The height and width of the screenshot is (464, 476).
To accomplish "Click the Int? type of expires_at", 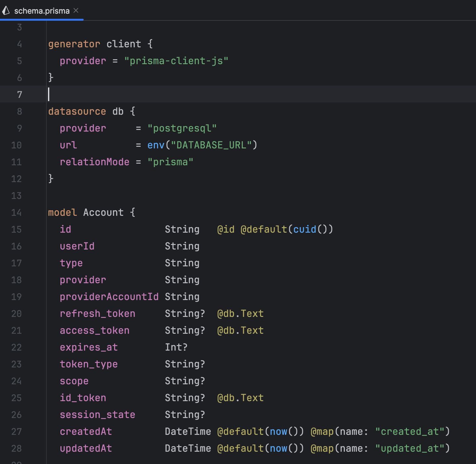I will pos(176,347).
